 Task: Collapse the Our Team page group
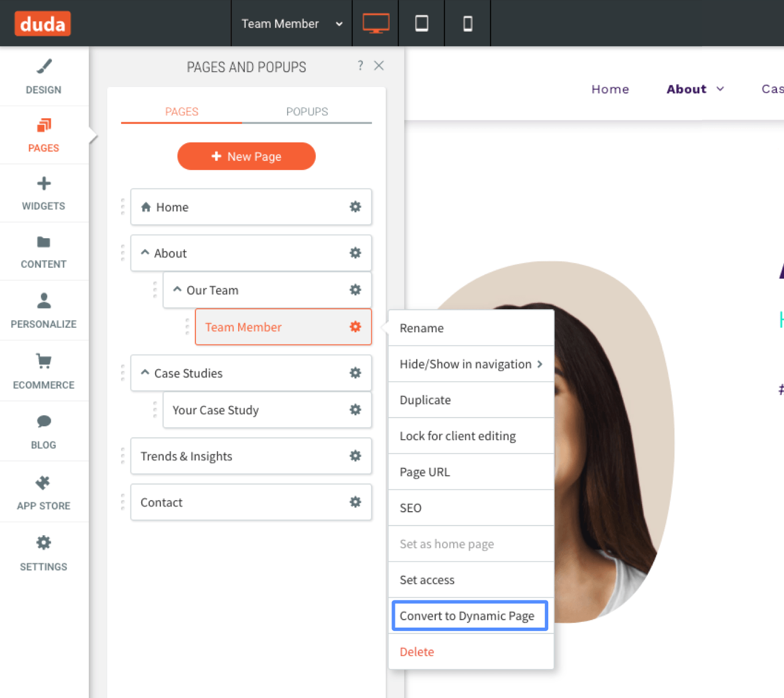178,290
